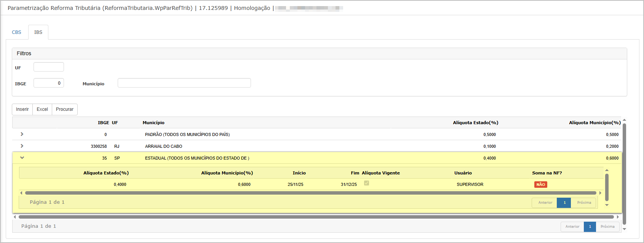Screen dimensions: 644x243
Task: Click outer grid scroll-up arrow
Action: click(624, 120)
